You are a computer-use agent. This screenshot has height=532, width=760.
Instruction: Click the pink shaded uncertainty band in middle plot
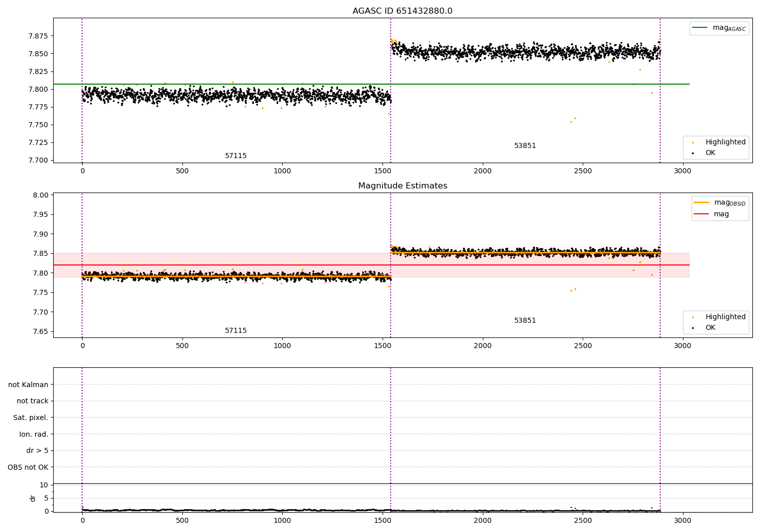point(371,265)
